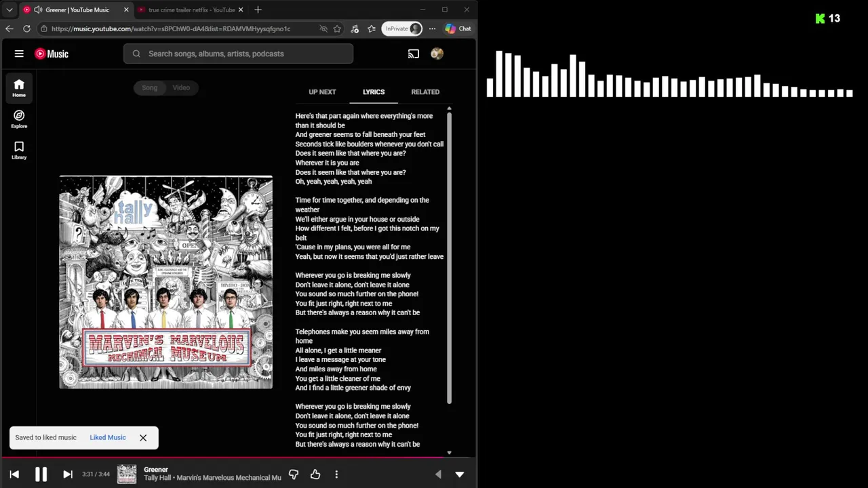The height and width of the screenshot is (488, 868).
Task: Click lyric 'And miles away from home'
Action: click(x=336, y=369)
